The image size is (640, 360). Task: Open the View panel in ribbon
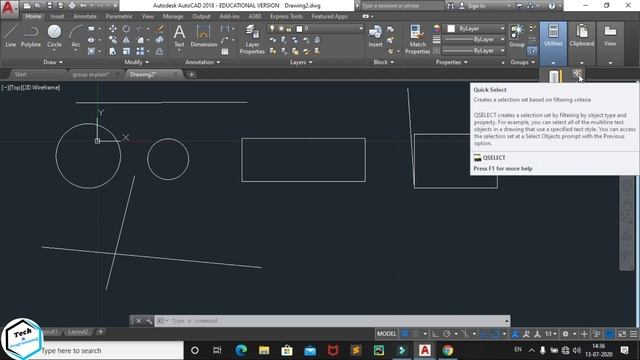click(x=610, y=43)
